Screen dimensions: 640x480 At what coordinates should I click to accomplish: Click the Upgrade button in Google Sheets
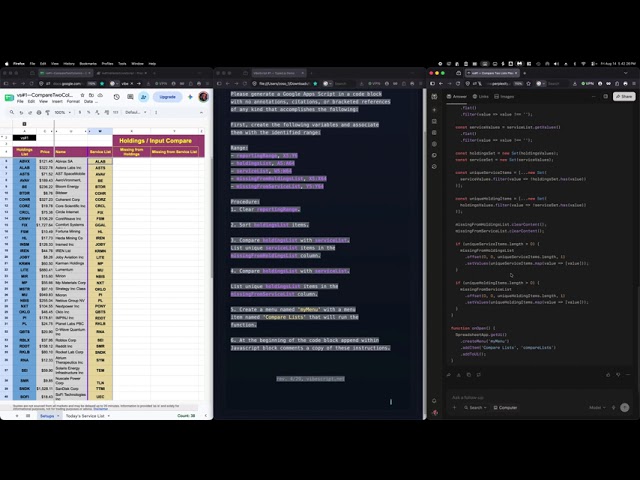(x=168, y=97)
